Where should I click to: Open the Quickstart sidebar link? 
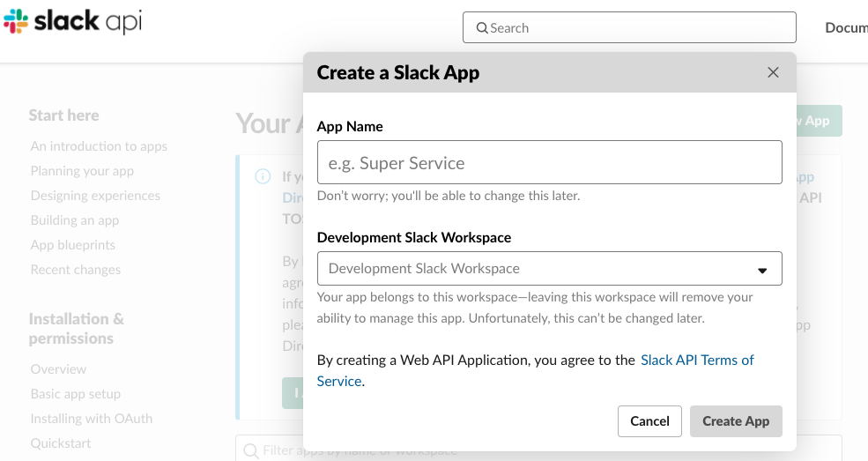coord(61,443)
